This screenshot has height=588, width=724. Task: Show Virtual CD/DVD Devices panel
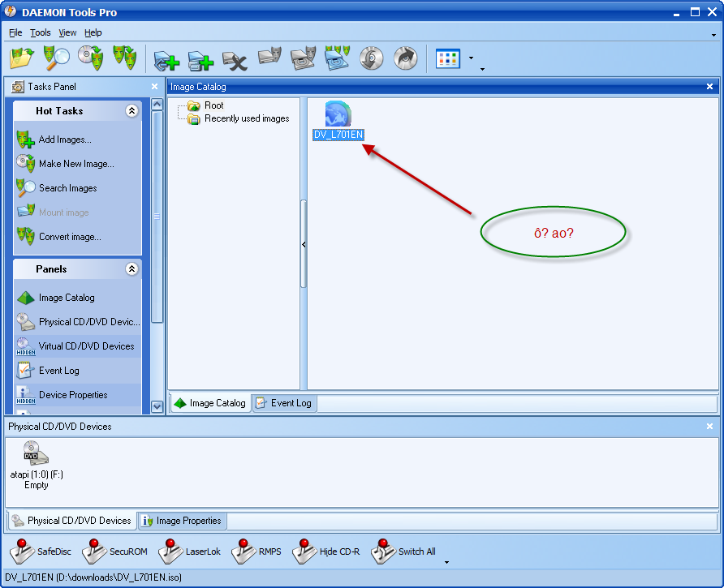(x=86, y=346)
